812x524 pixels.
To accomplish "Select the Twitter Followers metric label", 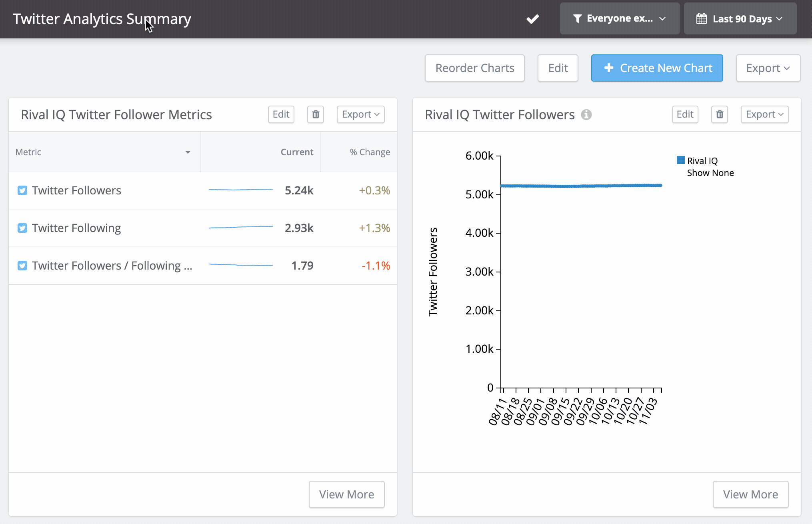I will 76,190.
